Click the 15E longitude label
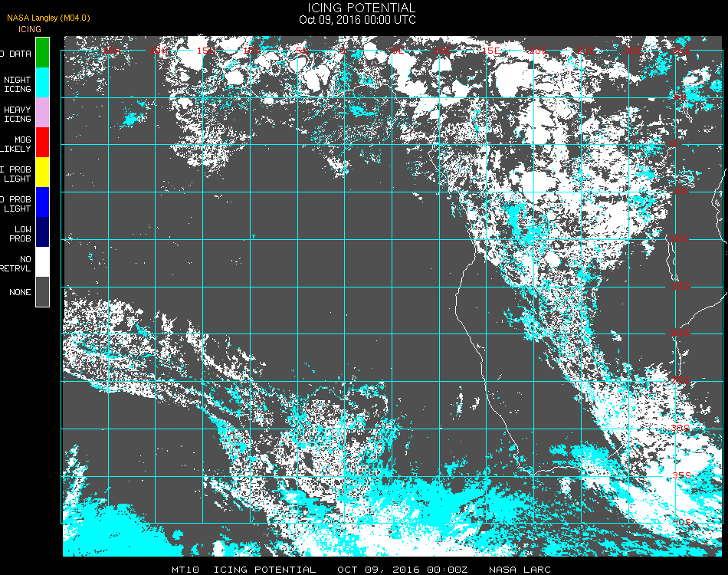Screen dimensions: 728x575 pyautogui.click(x=490, y=50)
